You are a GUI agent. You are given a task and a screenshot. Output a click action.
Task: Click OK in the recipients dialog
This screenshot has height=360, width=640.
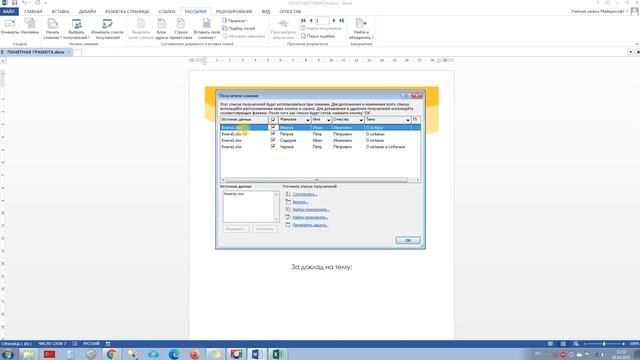click(408, 240)
